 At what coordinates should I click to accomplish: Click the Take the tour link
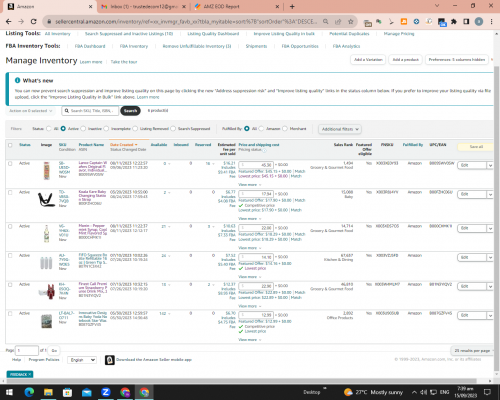pos(124,62)
